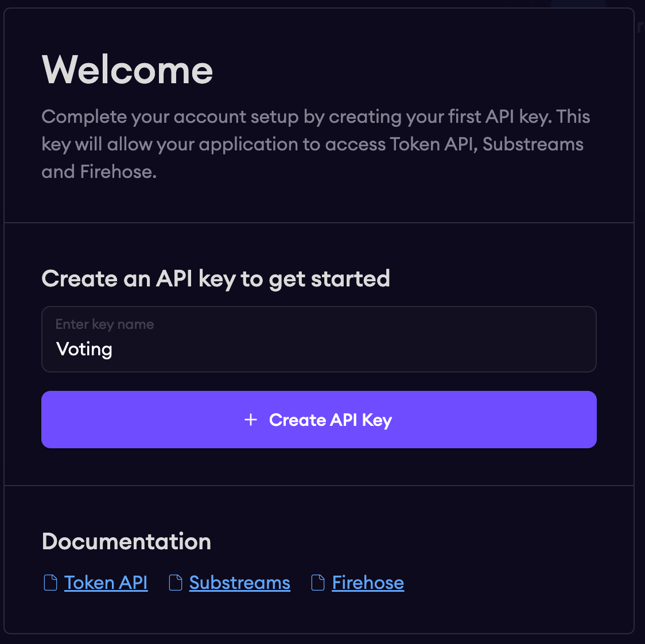Open the Substreams documentation link

coord(240,583)
